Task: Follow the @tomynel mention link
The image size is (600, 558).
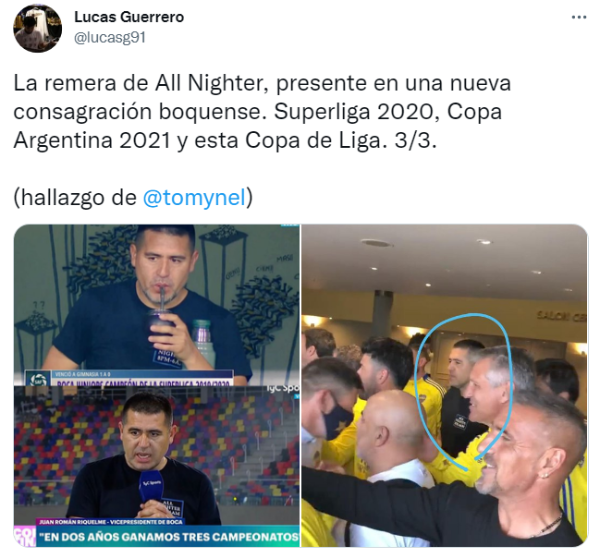Action: point(194,197)
